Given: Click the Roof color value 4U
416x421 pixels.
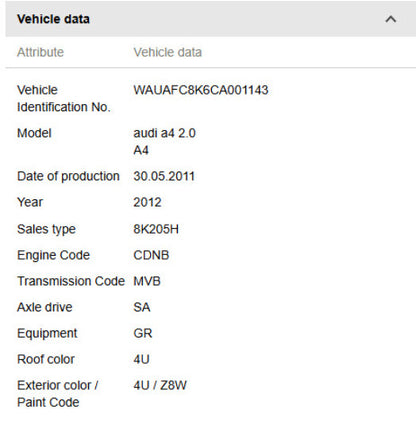Looking at the screenshot, I should pyautogui.click(x=141, y=359).
